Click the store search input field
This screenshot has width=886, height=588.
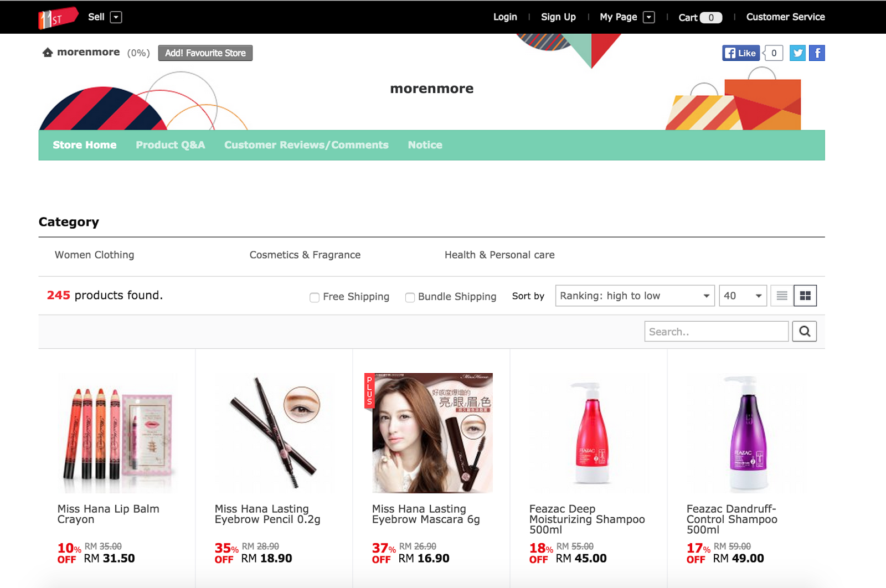pyautogui.click(x=717, y=332)
